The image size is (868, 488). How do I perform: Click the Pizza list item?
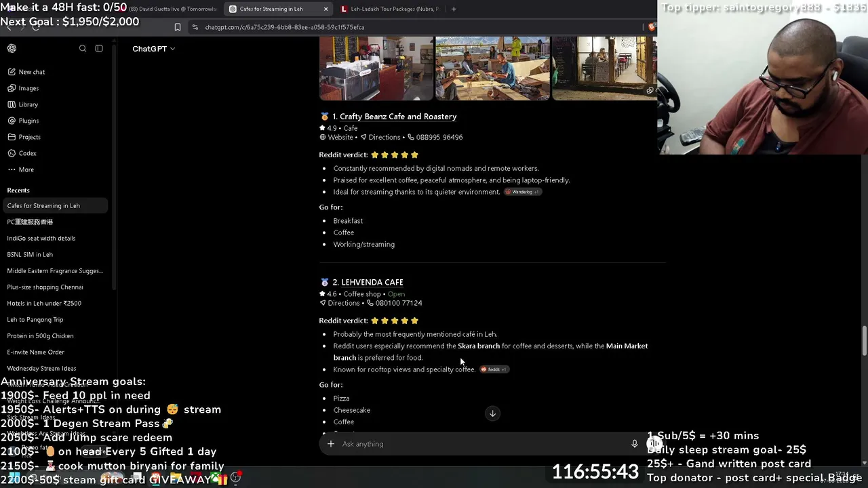[341, 399]
